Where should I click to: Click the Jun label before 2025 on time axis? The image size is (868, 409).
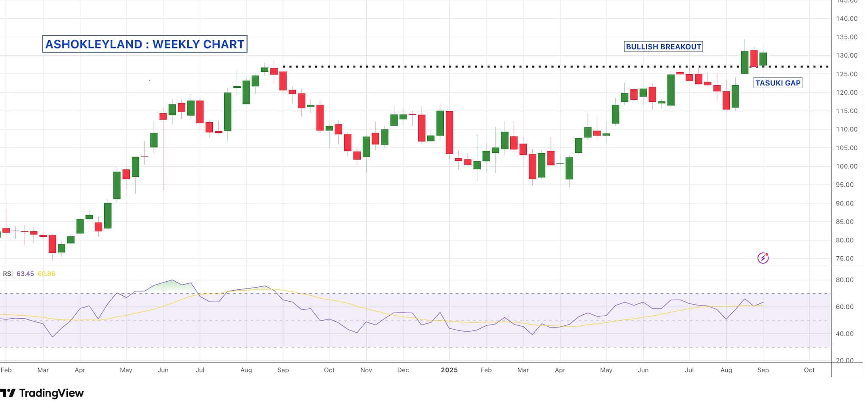click(163, 370)
